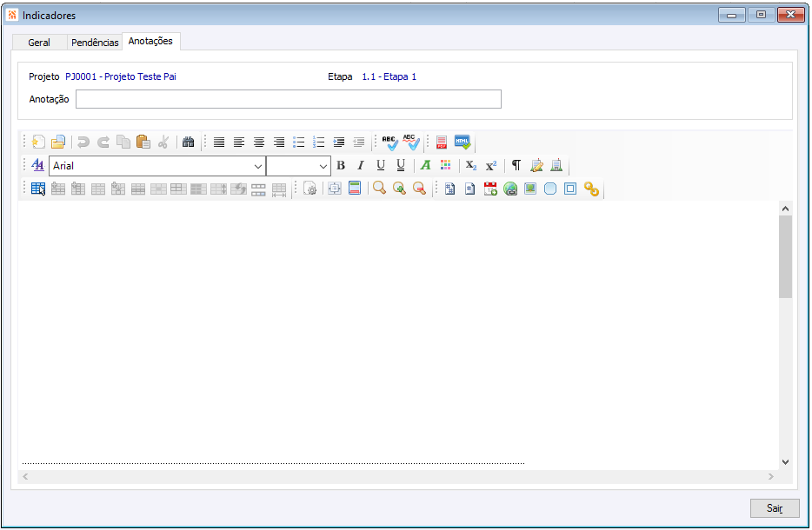The width and height of the screenshot is (812, 530).
Task: Click the building icon without pencil
Action: (x=556, y=165)
